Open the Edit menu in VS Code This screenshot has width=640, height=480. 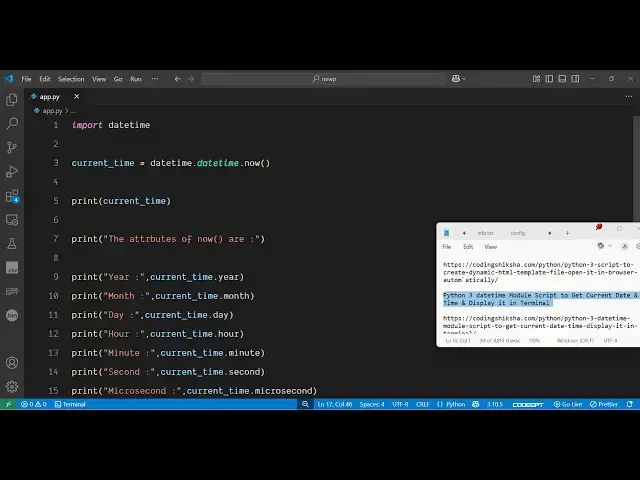pyautogui.click(x=44, y=79)
